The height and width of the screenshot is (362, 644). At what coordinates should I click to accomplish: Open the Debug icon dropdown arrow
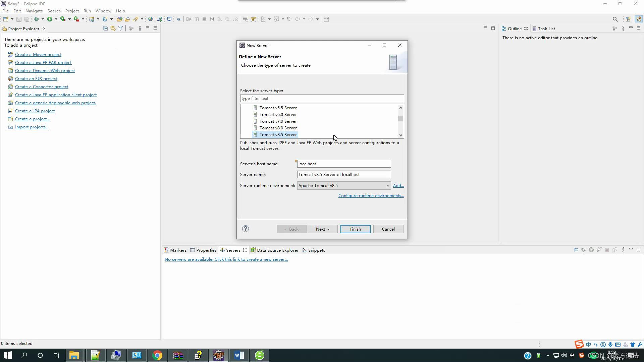pyautogui.click(x=43, y=19)
